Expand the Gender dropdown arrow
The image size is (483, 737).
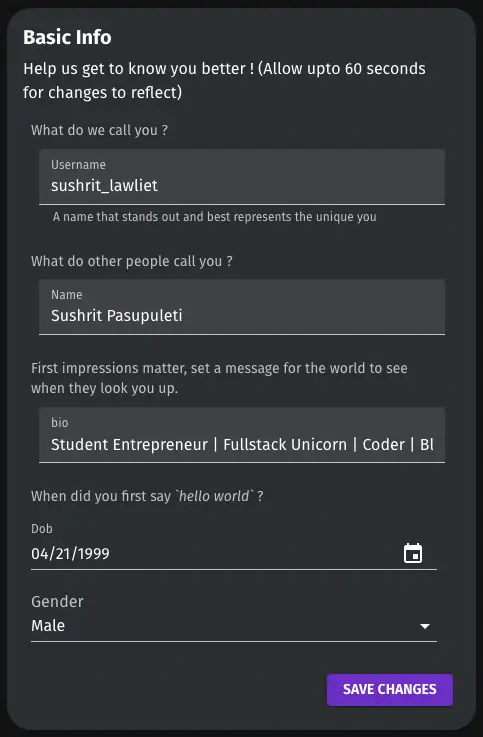pyautogui.click(x=425, y=626)
